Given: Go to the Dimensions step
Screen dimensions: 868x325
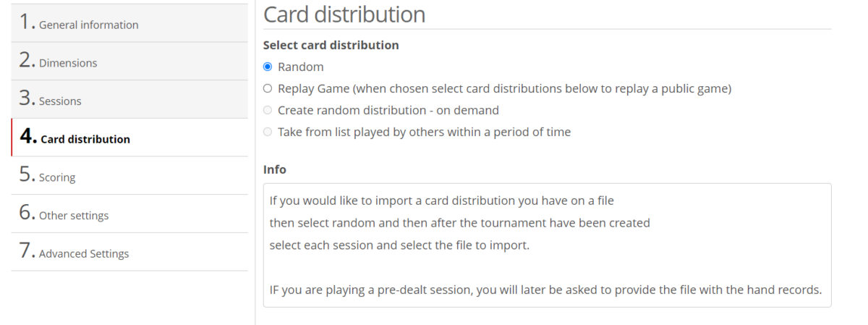Looking at the screenshot, I should click(x=68, y=63).
